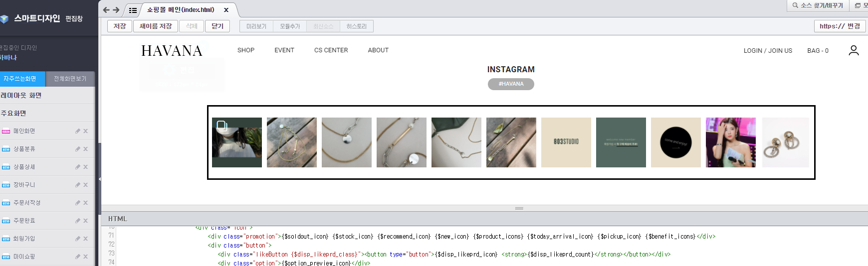Image resolution: width=868 pixels, height=266 pixels.
Task: Open the ABOUT menu
Action: coord(378,50)
